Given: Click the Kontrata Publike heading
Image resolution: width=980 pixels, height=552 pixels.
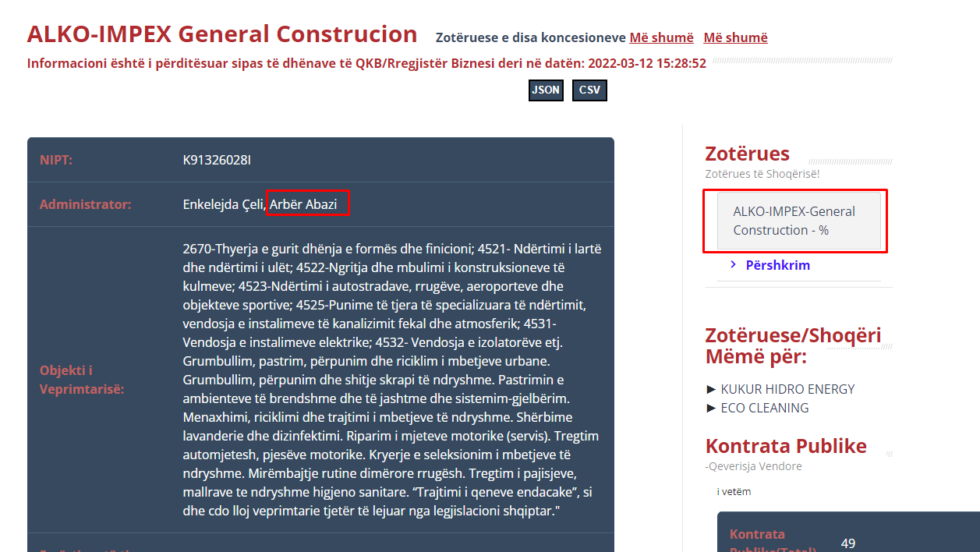Looking at the screenshot, I should (786, 447).
